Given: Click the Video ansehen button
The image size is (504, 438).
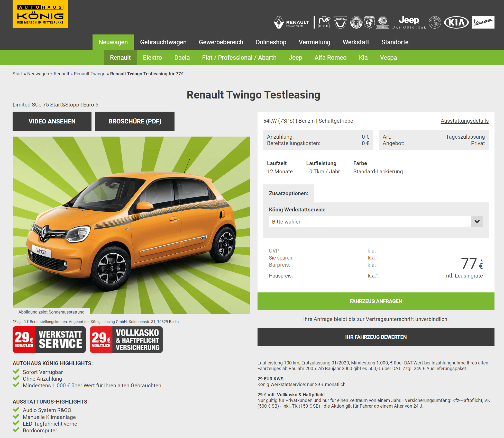Looking at the screenshot, I should 52,121.
